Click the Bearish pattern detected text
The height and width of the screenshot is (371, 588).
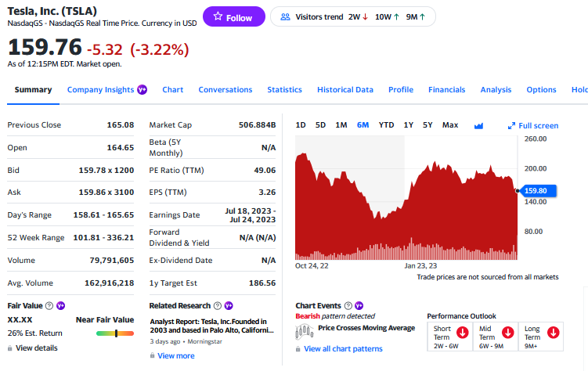click(335, 316)
